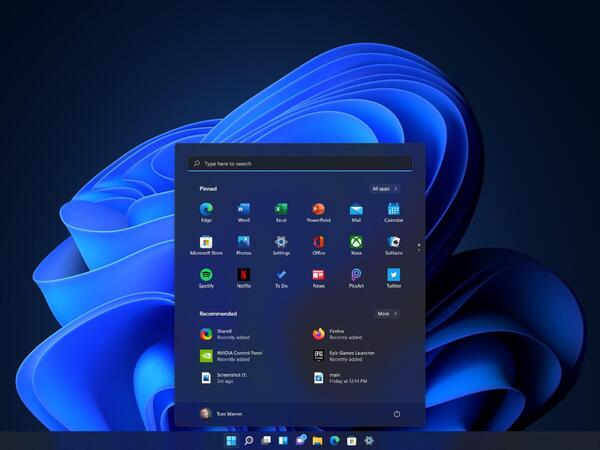The height and width of the screenshot is (450, 600).
Task: Open the News app
Action: coord(319,278)
